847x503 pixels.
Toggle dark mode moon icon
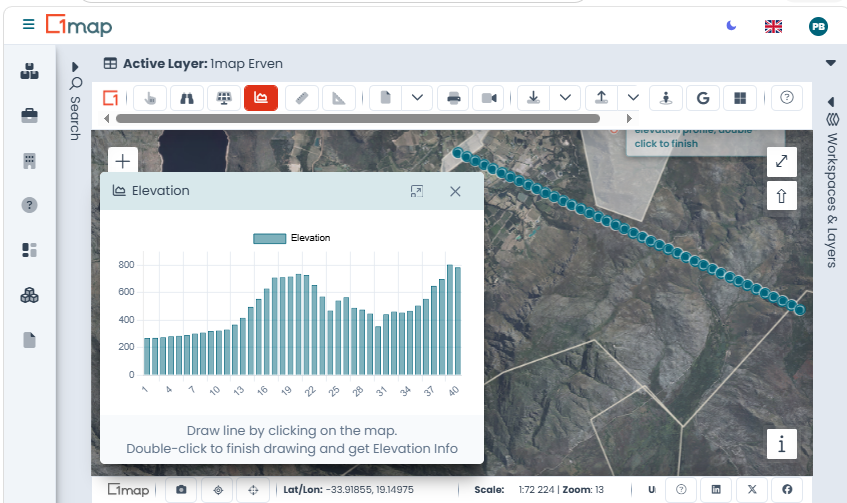pos(731,25)
